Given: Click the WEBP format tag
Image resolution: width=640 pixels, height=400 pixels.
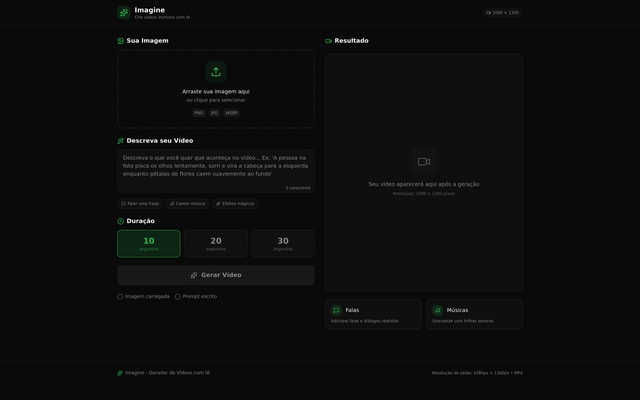Looking at the screenshot, I should click(x=231, y=113).
